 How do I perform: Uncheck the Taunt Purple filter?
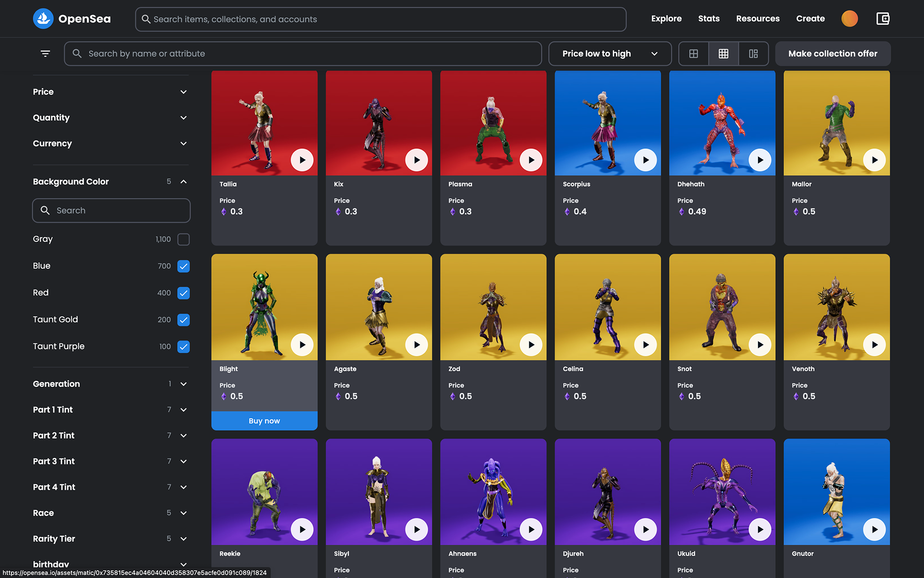point(183,347)
